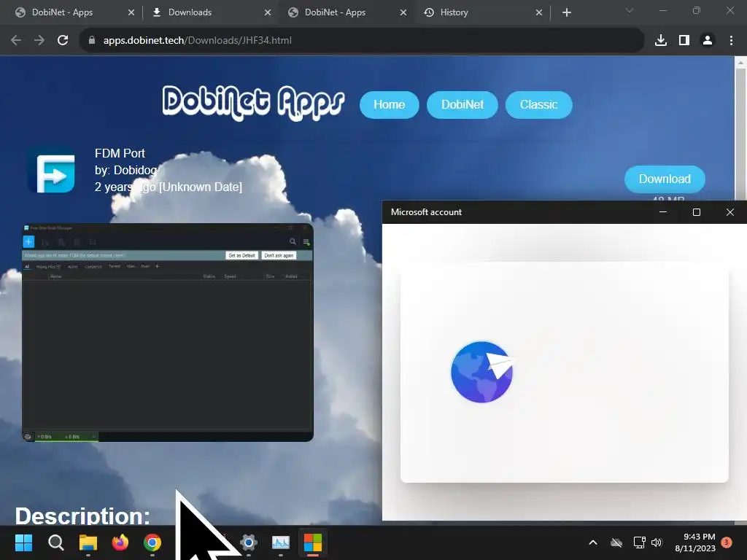Click the FDM Port app icon

(52, 170)
